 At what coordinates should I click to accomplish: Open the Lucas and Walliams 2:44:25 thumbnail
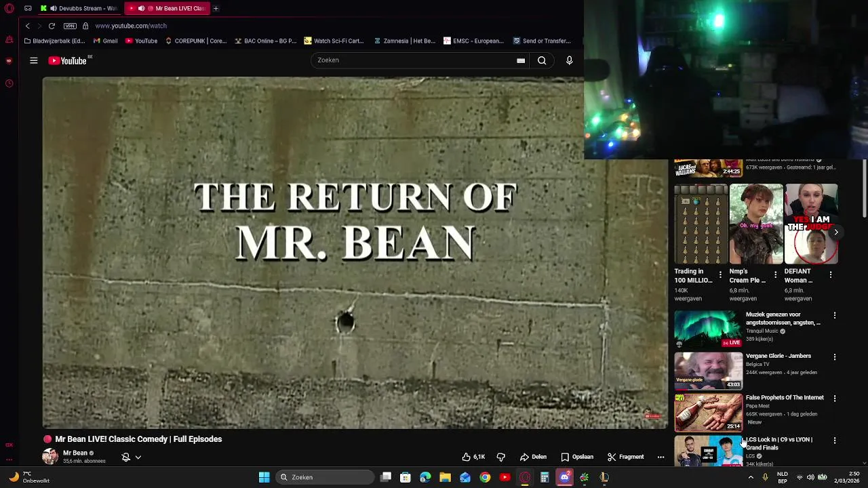(x=708, y=168)
